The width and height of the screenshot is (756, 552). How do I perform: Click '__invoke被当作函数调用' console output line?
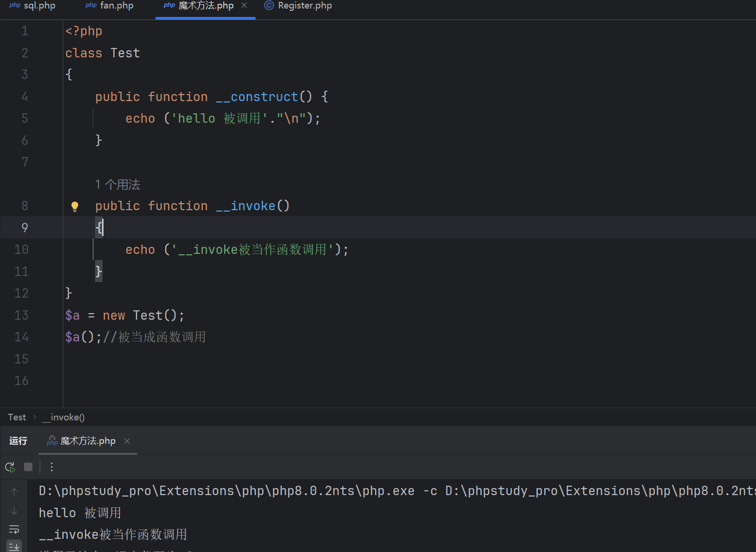coord(113,535)
